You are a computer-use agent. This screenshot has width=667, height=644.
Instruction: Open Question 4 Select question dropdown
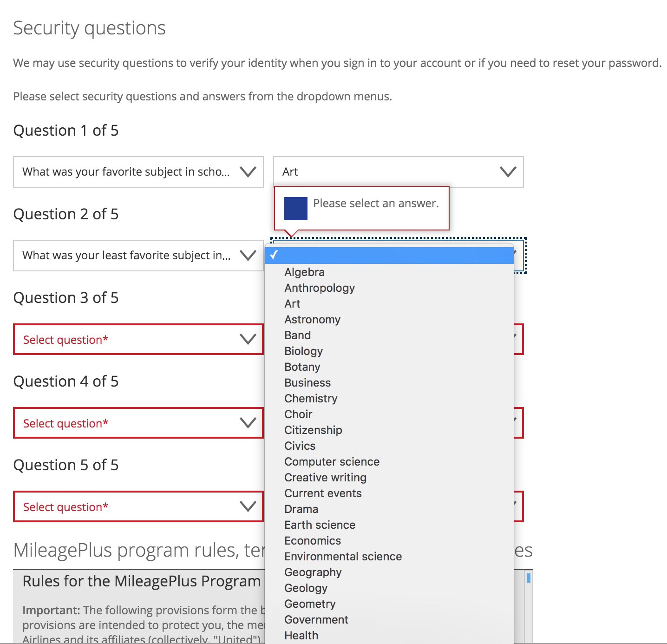pyautogui.click(x=138, y=423)
